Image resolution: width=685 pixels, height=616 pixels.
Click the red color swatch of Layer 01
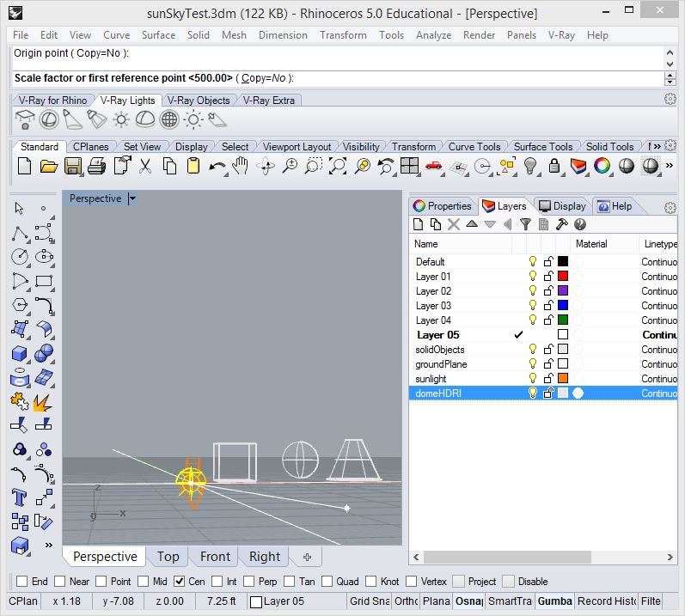pos(563,276)
